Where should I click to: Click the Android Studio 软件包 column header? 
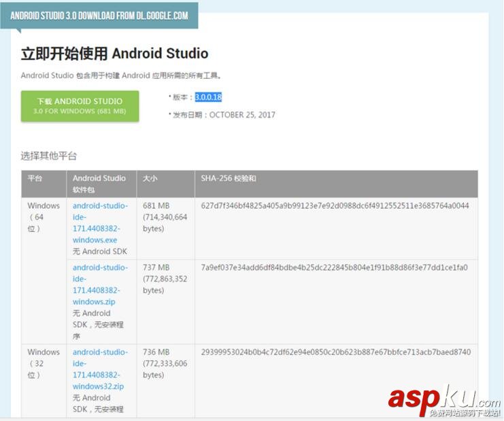(101, 184)
